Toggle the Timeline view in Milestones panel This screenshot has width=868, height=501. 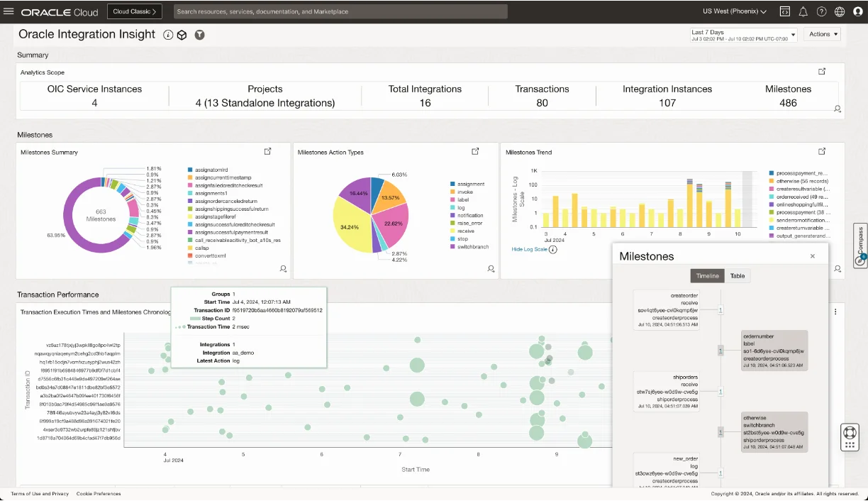coord(707,276)
